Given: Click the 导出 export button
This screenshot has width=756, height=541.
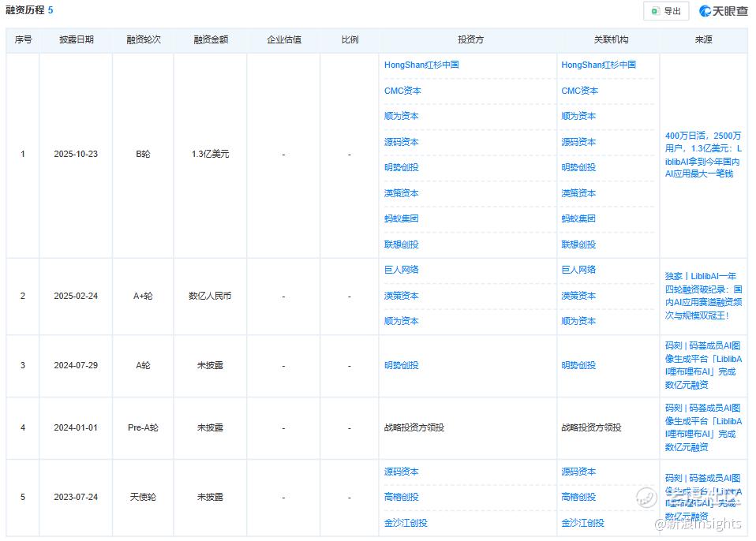Looking at the screenshot, I should (666, 11).
